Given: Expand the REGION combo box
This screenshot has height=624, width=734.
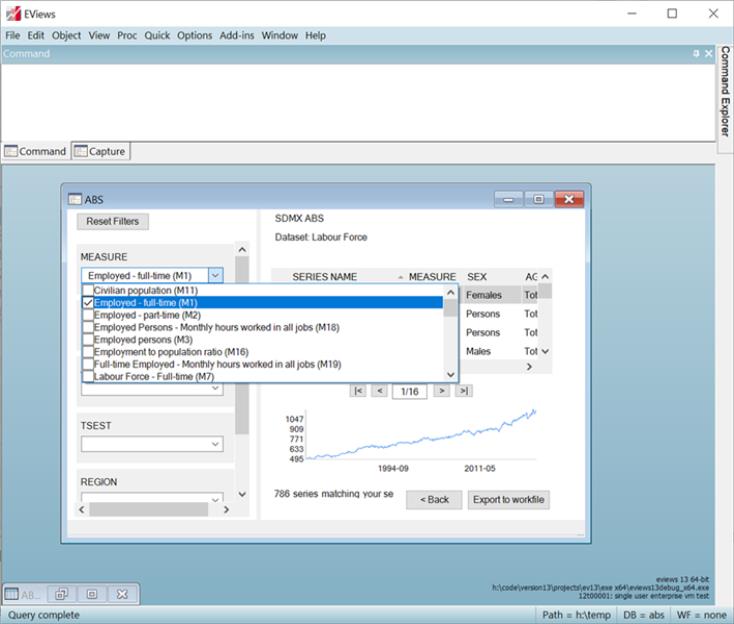Looking at the screenshot, I should [x=215, y=498].
